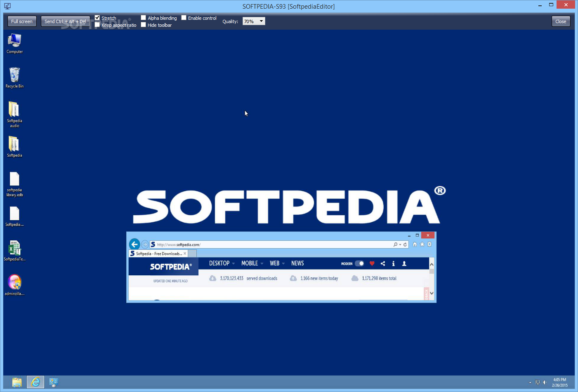Expand the DESKTOP menu arrow
578x392 pixels.
(x=234, y=264)
